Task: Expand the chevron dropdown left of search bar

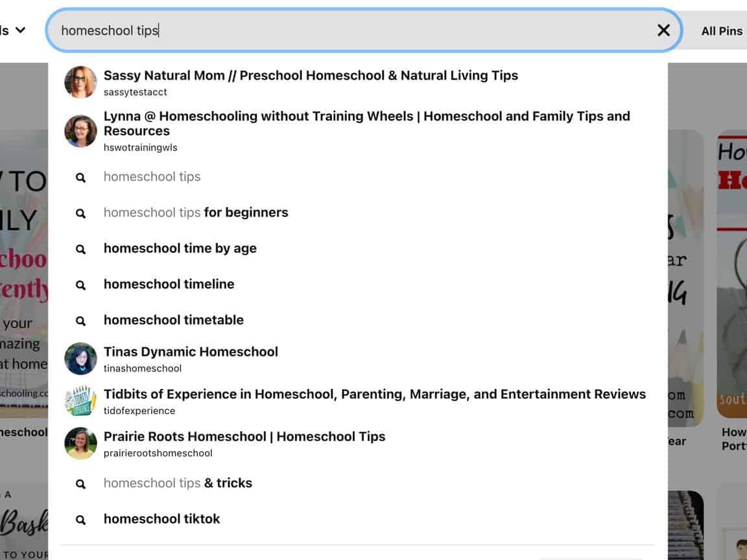Action: click(20, 30)
